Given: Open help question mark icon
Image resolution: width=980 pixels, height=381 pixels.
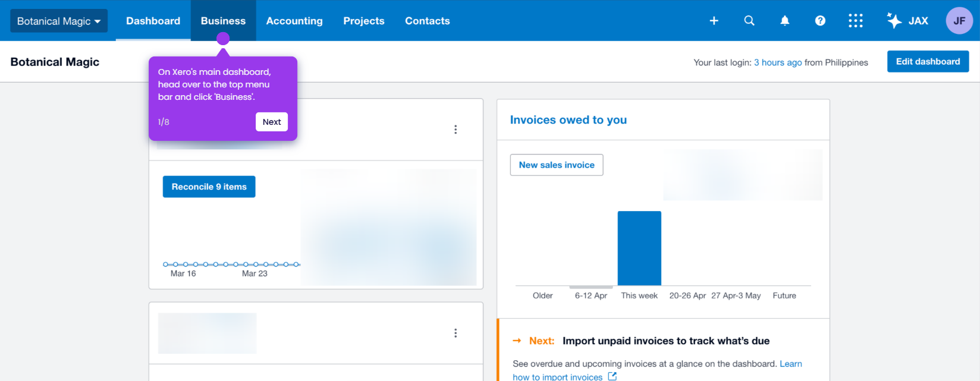Looking at the screenshot, I should click(x=820, y=21).
